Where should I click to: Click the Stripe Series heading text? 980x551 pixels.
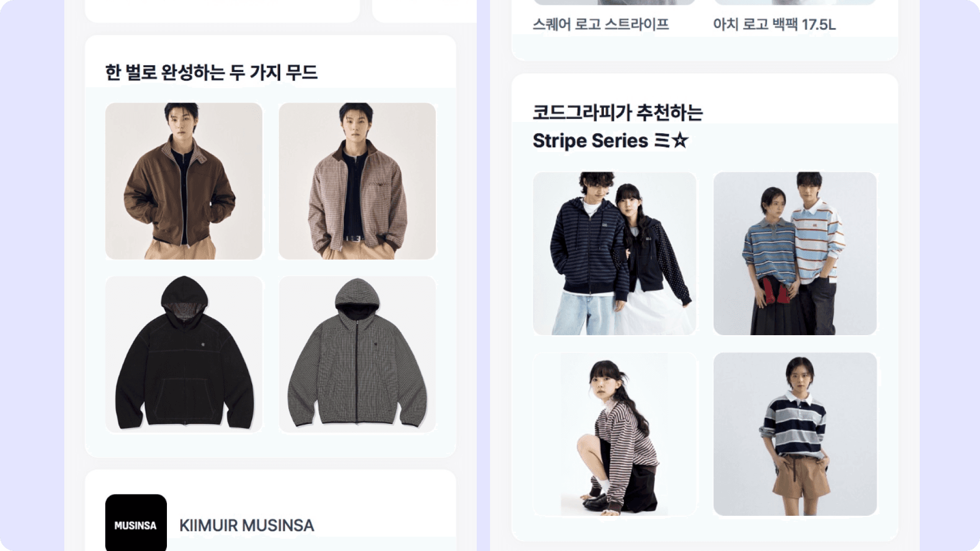(x=591, y=141)
